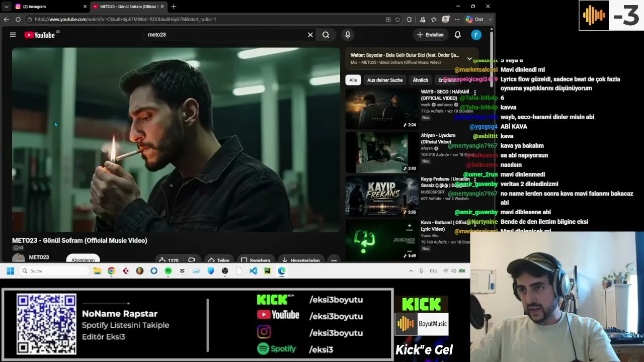Clear the meto23 search text

[310, 35]
